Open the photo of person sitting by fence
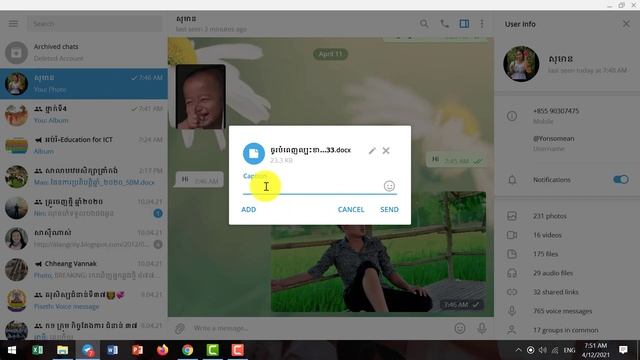Viewport: 640px width, 360px height. [378, 252]
